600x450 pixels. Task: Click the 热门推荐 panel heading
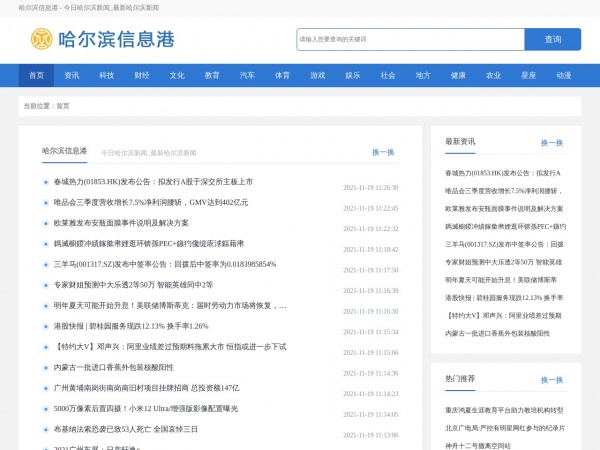click(460, 379)
